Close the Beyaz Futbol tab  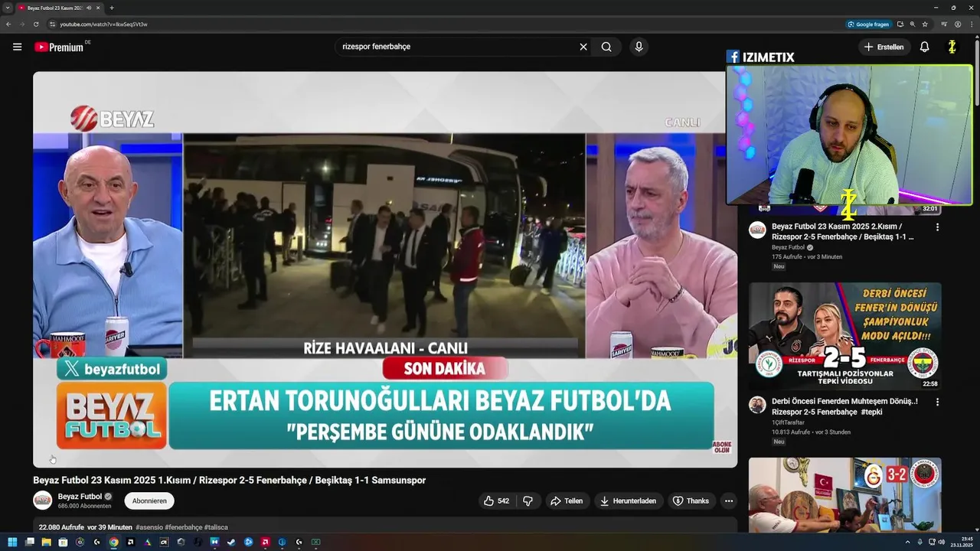(99, 8)
